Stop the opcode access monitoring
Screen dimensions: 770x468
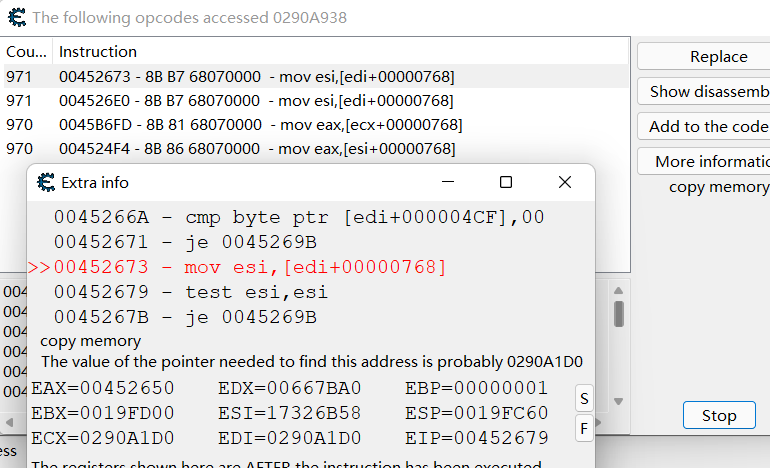[718, 415]
